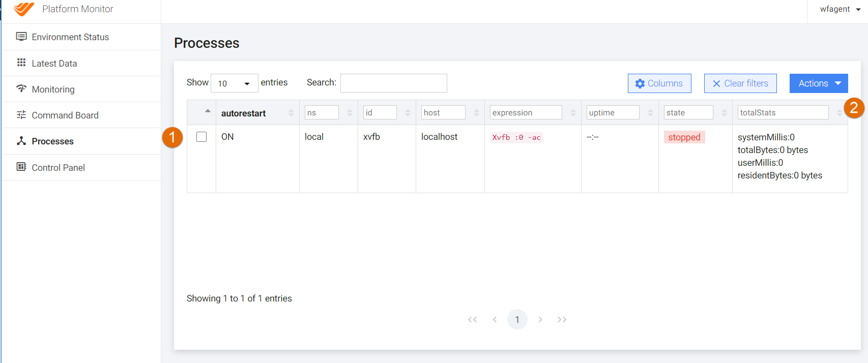
Task: Click the totalBytes:0 bytes text
Action: pos(773,150)
